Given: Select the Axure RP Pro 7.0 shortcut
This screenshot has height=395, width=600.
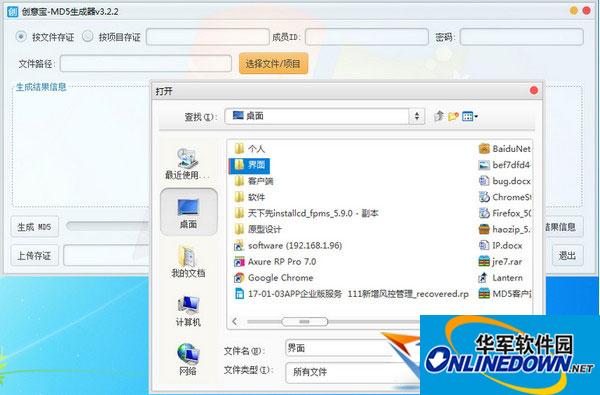Looking at the screenshot, I should 275,261.
